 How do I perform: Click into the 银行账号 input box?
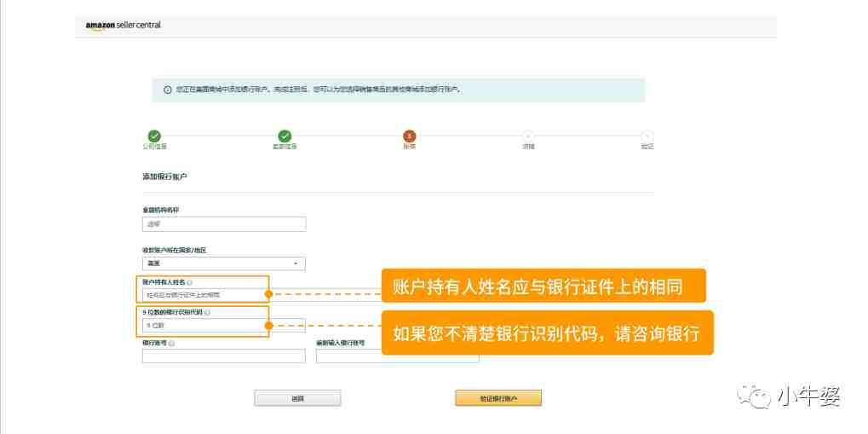click(x=224, y=356)
